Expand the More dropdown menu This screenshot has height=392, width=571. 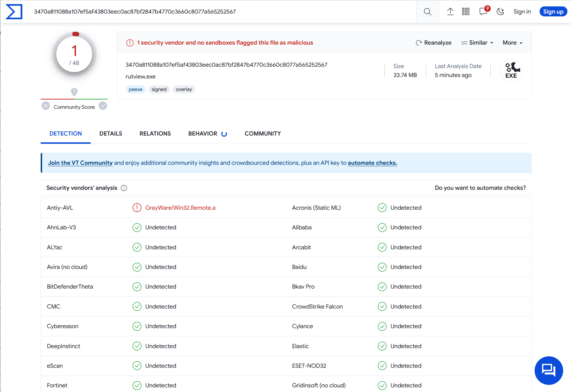(x=512, y=43)
